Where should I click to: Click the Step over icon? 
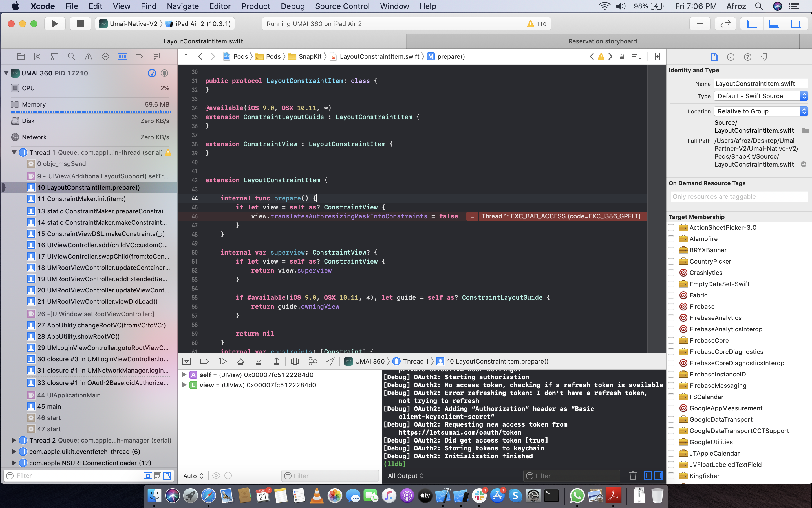pyautogui.click(x=240, y=361)
